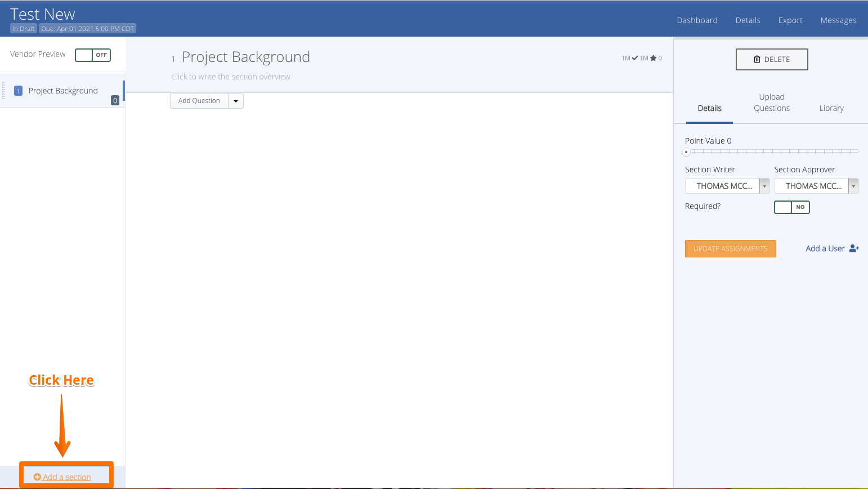Switch to the Upload Questions tab
The height and width of the screenshot is (490, 868).
pyautogui.click(x=771, y=103)
